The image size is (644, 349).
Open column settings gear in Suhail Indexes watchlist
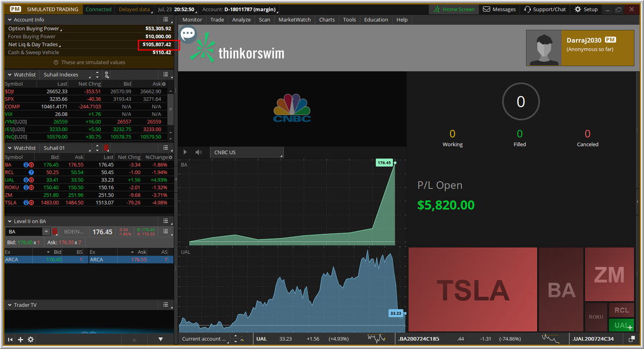click(164, 84)
